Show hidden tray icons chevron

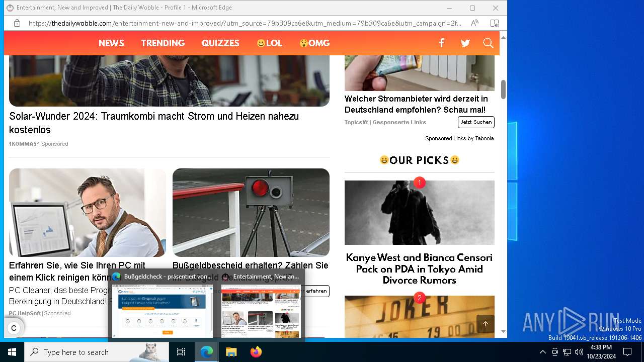pyautogui.click(x=542, y=352)
